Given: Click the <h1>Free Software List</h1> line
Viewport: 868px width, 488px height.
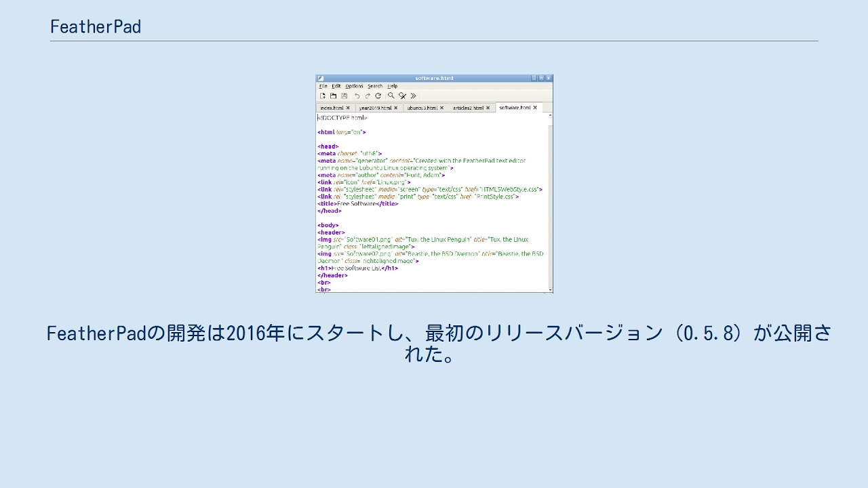Looking at the screenshot, I should [x=357, y=268].
